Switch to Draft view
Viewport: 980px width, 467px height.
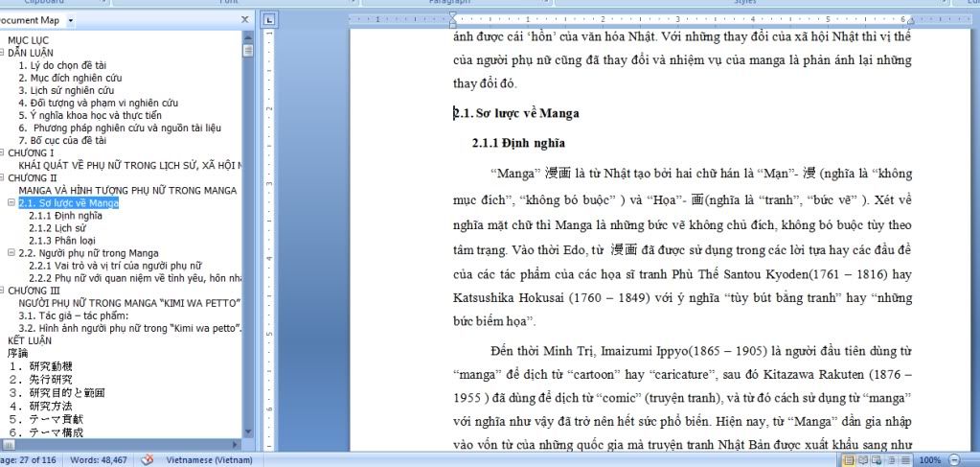905,460
